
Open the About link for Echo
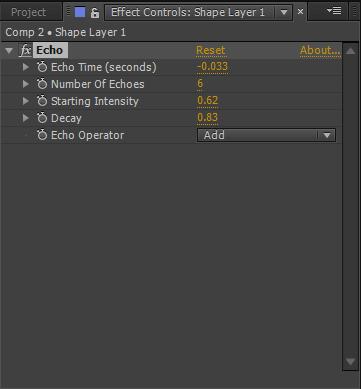tap(320, 50)
